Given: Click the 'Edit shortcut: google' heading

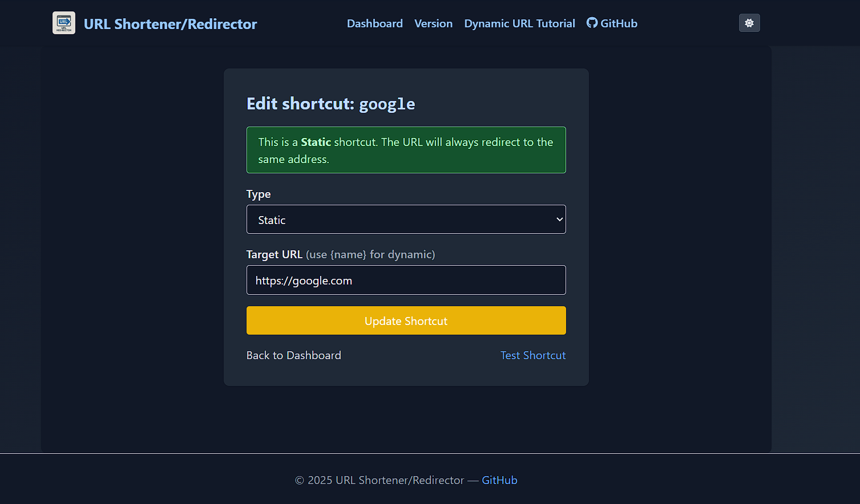Looking at the screenshot, I should (331, 104).
